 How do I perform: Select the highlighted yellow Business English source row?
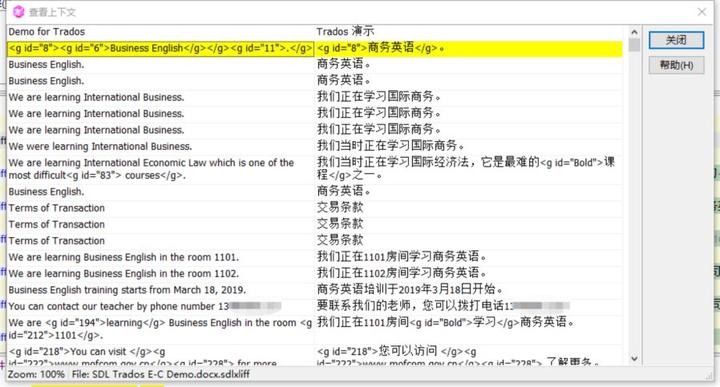click(x=160, y=48)
